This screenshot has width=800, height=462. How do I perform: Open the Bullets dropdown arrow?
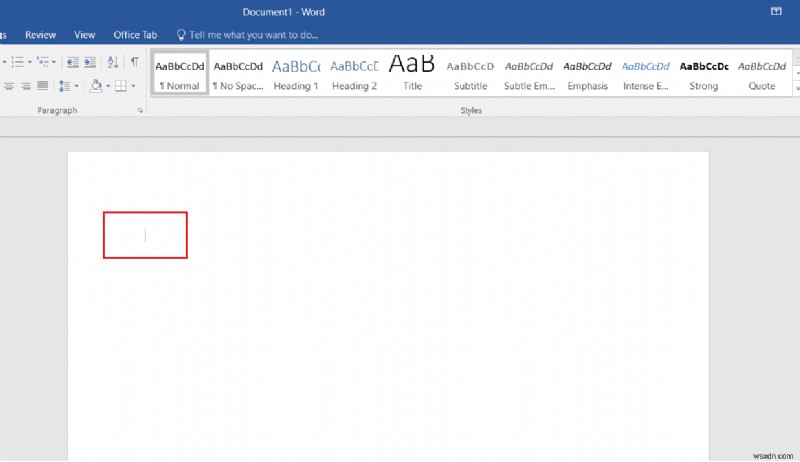click(x=4, y=62)
